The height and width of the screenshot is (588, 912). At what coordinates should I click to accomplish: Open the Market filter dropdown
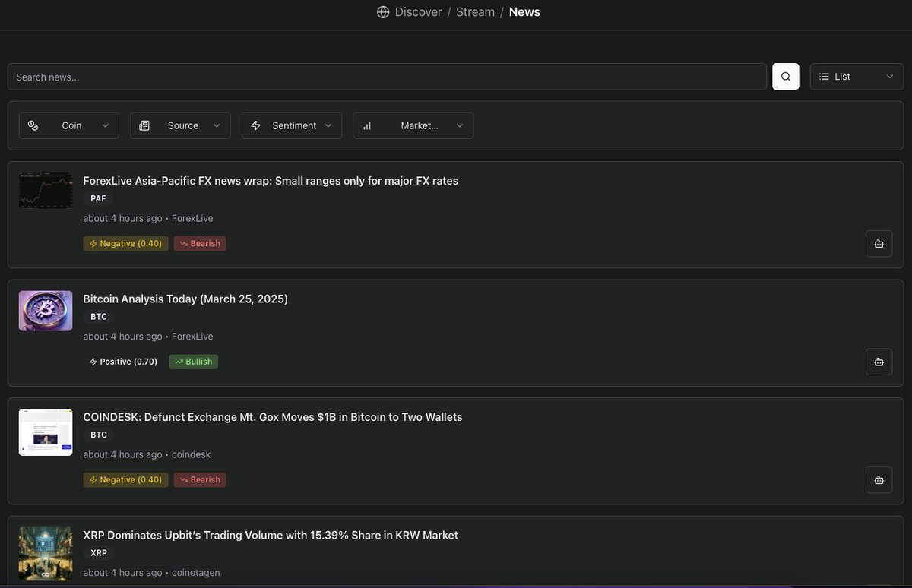(x=413, y=125)
